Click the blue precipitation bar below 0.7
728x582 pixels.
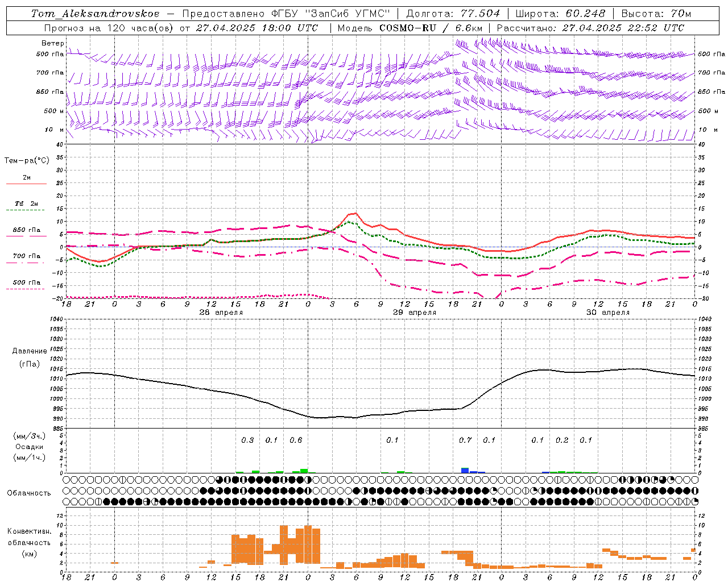coord(465,471)
